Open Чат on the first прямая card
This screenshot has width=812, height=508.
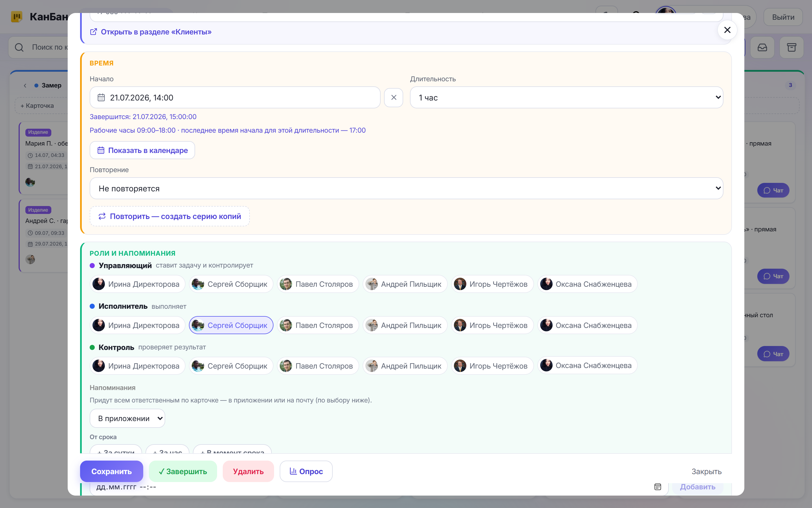point(773,190)
